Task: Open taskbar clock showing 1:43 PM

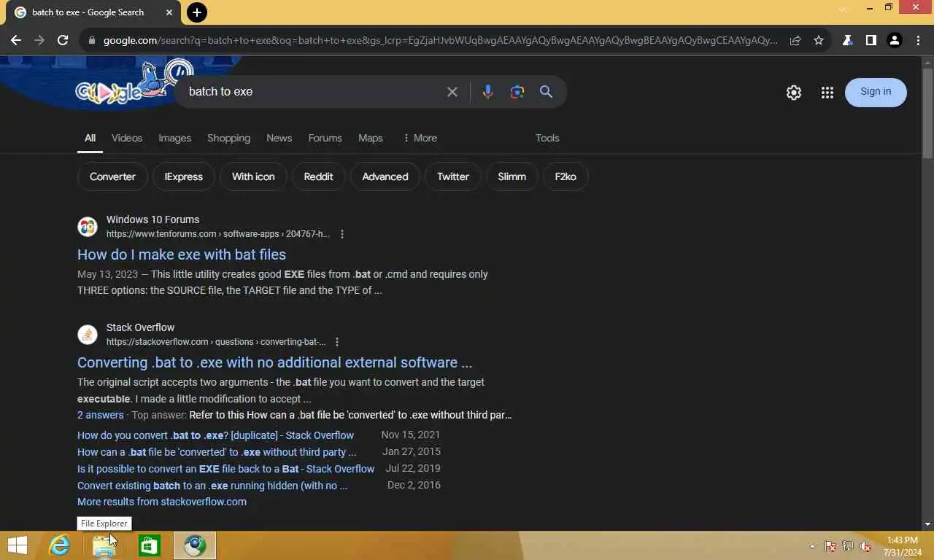Action: coord(903,546)
